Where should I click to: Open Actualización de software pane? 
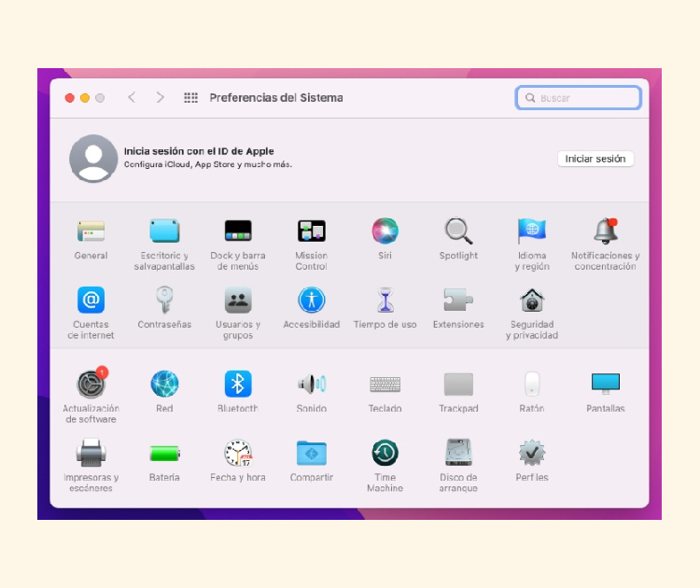tap(91, 384)
